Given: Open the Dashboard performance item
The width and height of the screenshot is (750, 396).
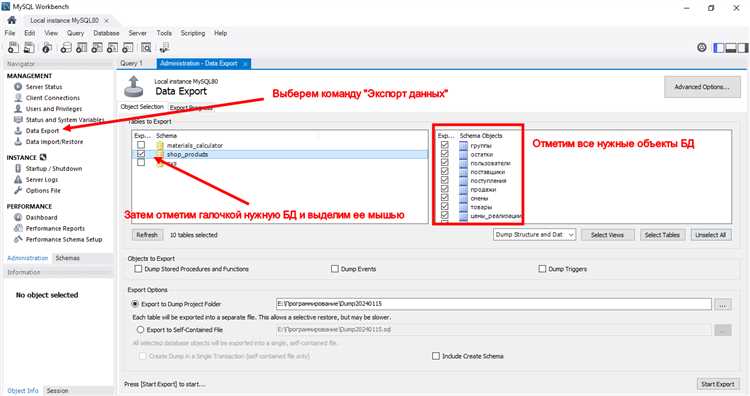Looking at the screenshot, I should 41,217.
